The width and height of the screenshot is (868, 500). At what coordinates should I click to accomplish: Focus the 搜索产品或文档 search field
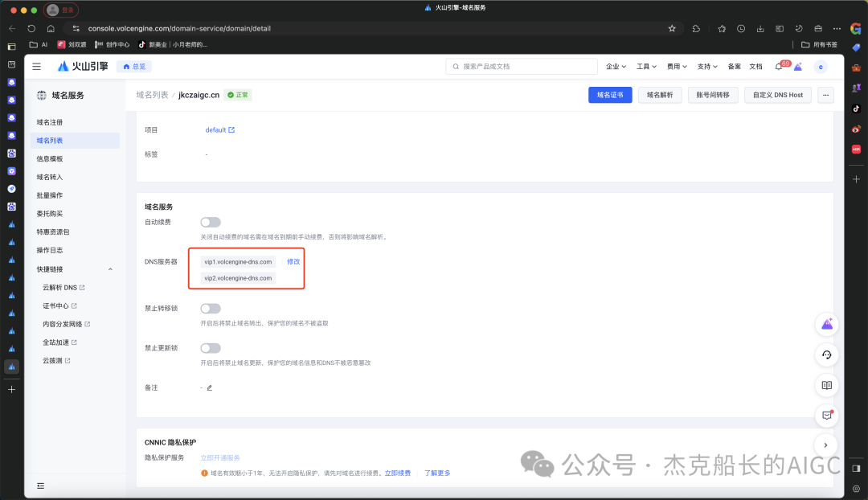522,67
